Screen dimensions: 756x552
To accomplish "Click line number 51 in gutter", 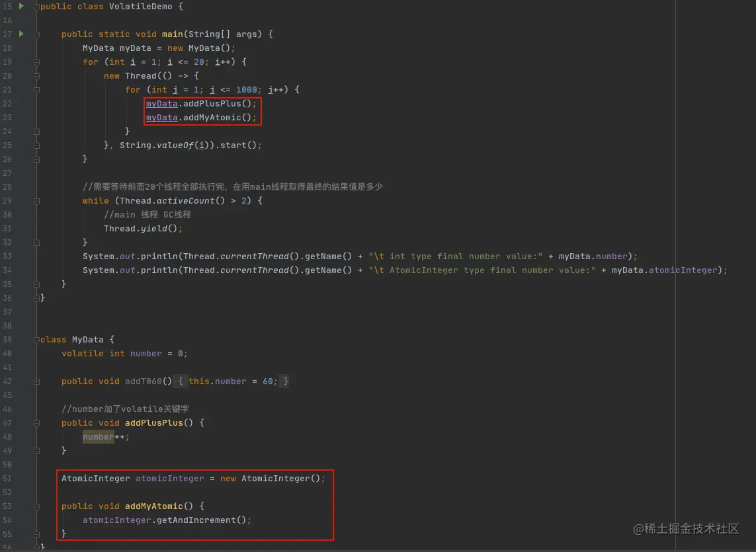I will coord(7,478).
